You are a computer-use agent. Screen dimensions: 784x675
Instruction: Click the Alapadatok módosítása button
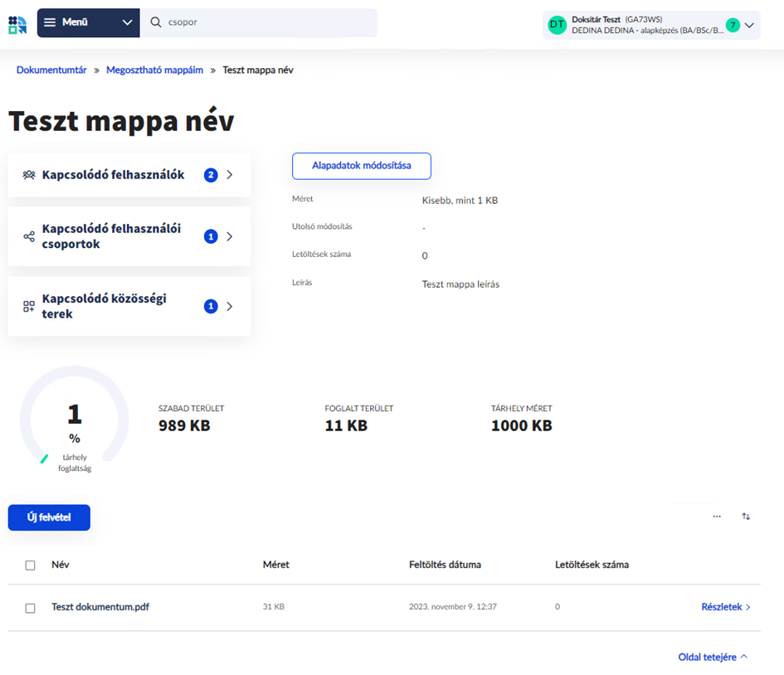click(361, 166)
